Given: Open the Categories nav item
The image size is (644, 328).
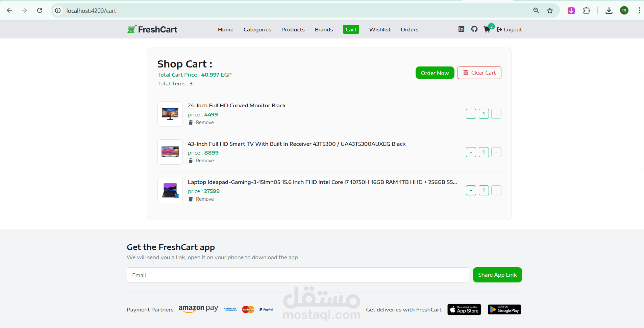Looking at the screenshot, I should tap(257, 30).
